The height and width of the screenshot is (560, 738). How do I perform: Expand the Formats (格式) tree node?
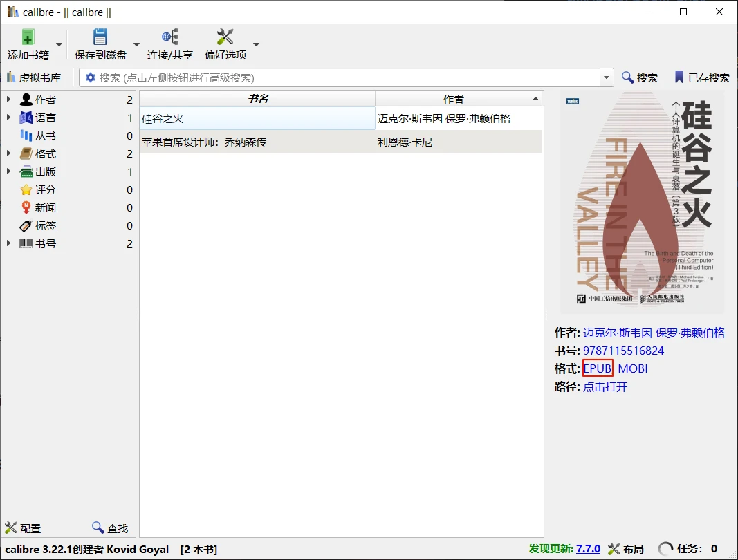pos(8,153)
